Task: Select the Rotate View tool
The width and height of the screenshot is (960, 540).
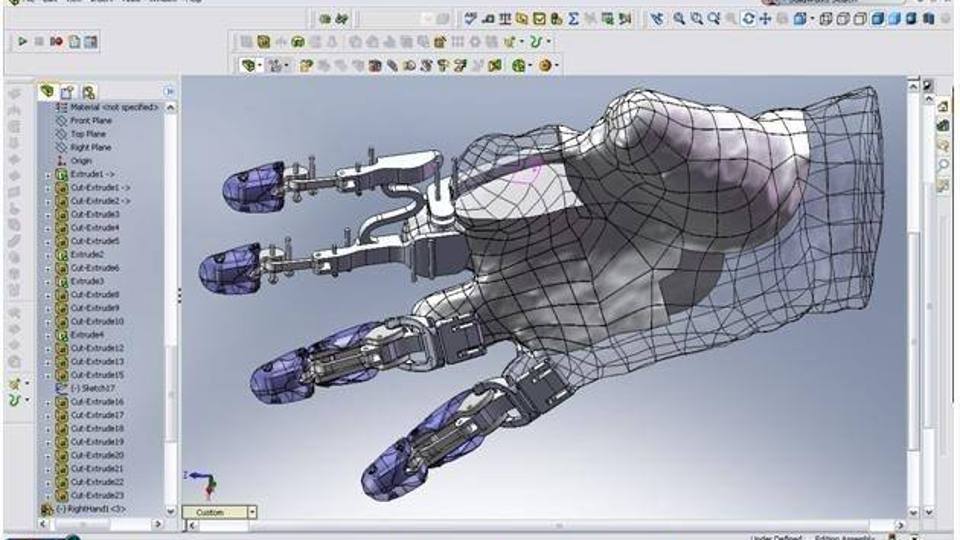Action: point(749,19)
